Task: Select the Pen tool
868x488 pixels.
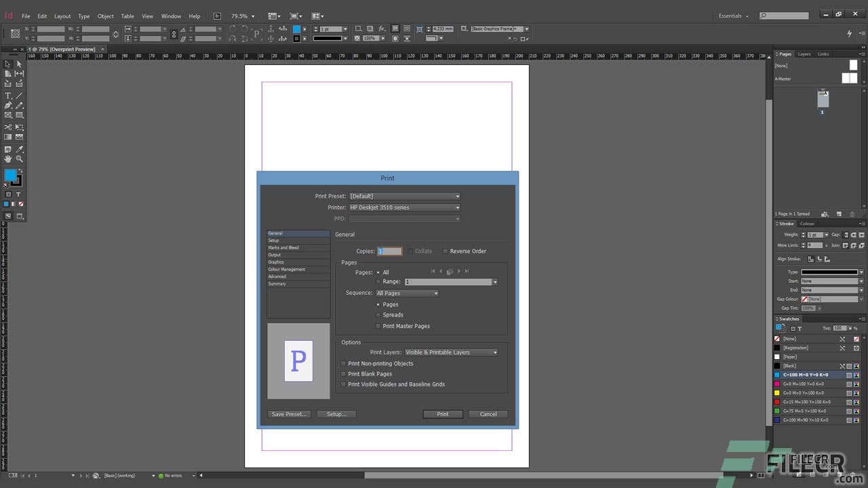Action: [x=7, y=106]
